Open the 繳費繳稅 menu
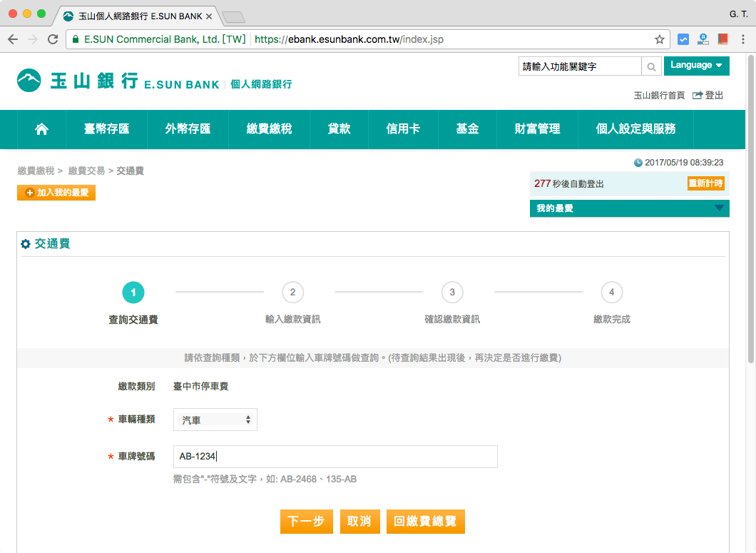The height and width of the screenshot is (553, 756). [269, 129]
